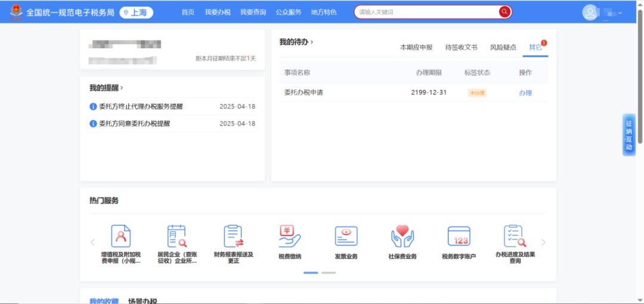
Task: Click the second carousel page indicator
Action: tap(329, 272)
